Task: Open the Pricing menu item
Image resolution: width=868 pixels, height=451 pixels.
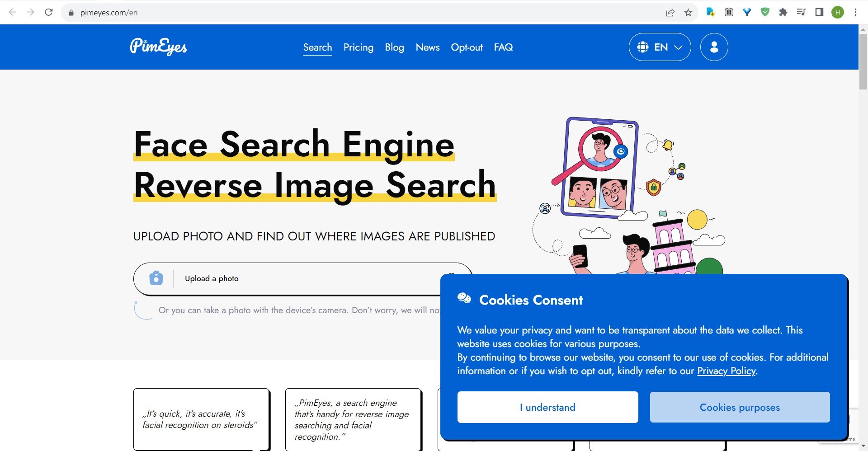Action: pyautogui.click(x=358, y=47)
